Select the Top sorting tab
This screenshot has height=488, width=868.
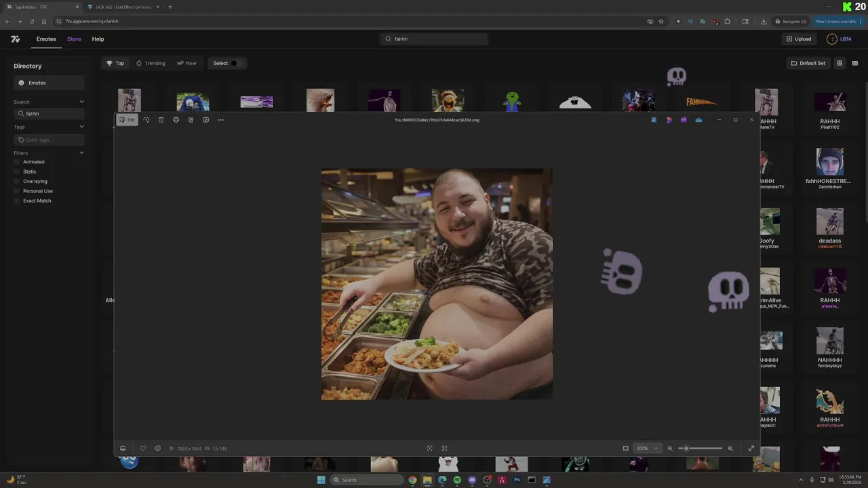(115, 63)
